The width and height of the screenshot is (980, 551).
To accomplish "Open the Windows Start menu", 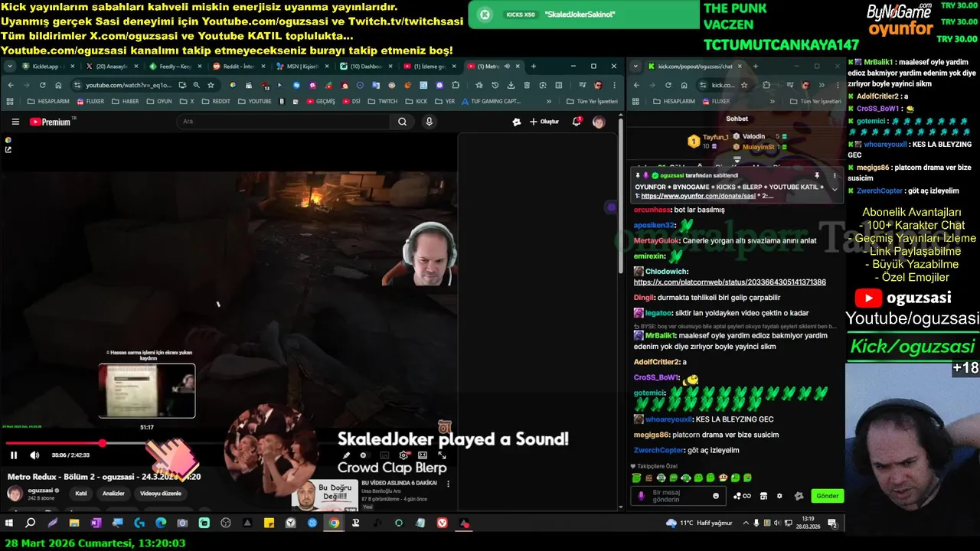I will point(9,523).
